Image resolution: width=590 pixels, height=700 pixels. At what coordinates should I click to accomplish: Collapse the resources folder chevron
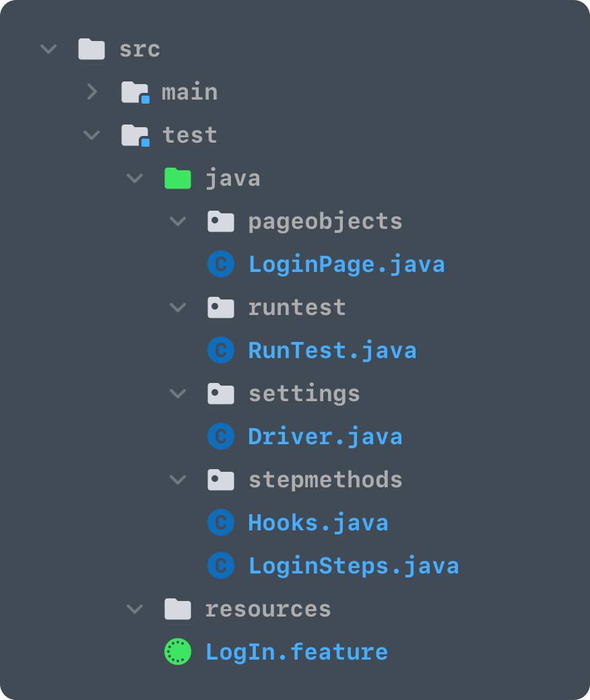tap(135, 609)
